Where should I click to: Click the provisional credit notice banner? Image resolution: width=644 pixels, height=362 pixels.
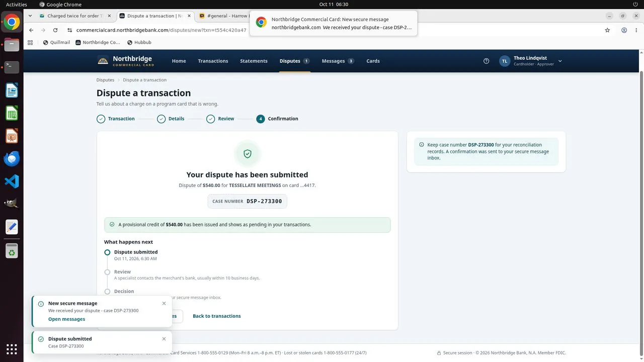[x=248, y=225]
